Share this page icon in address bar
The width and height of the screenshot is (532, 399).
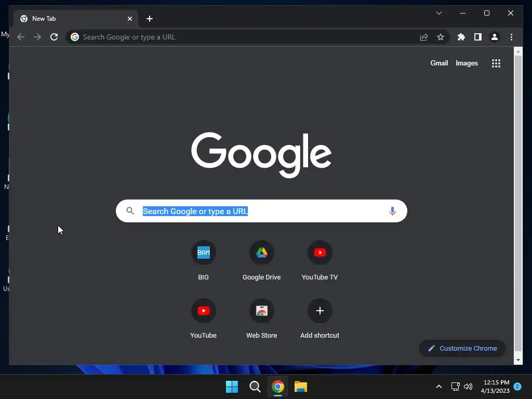424,37
